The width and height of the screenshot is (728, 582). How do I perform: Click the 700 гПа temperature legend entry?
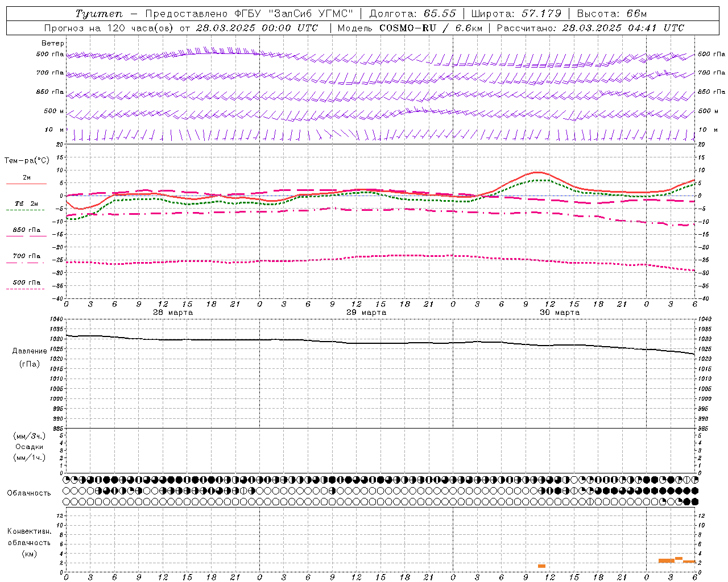(27, 256)
